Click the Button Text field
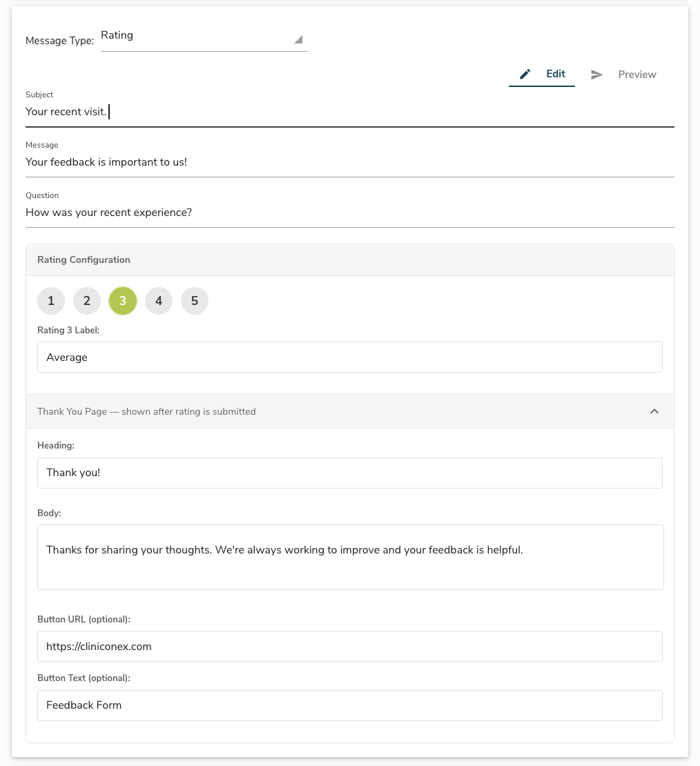Viewport: 700px width, 766px height. click(x=349, y=705)
